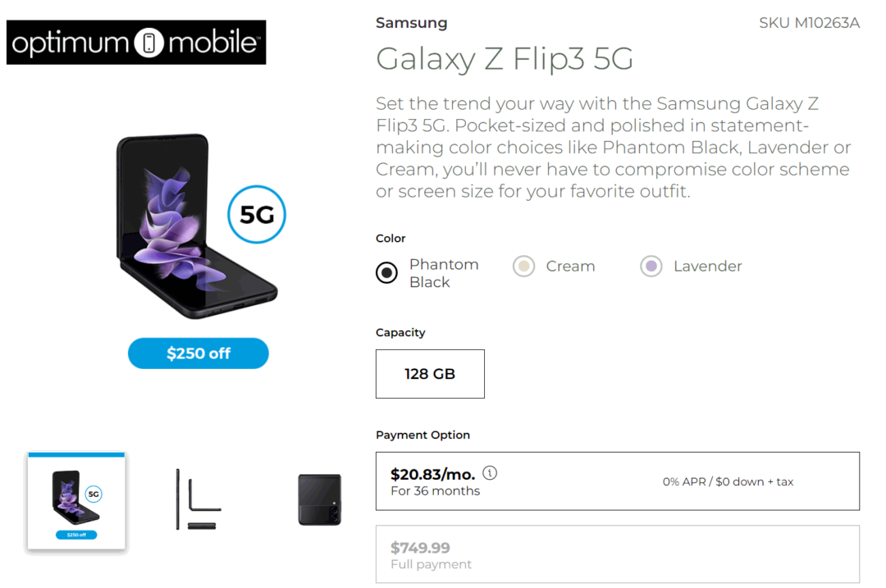Click the $250 off badge
Screen dimensions: 886x588
pos(198,353)
